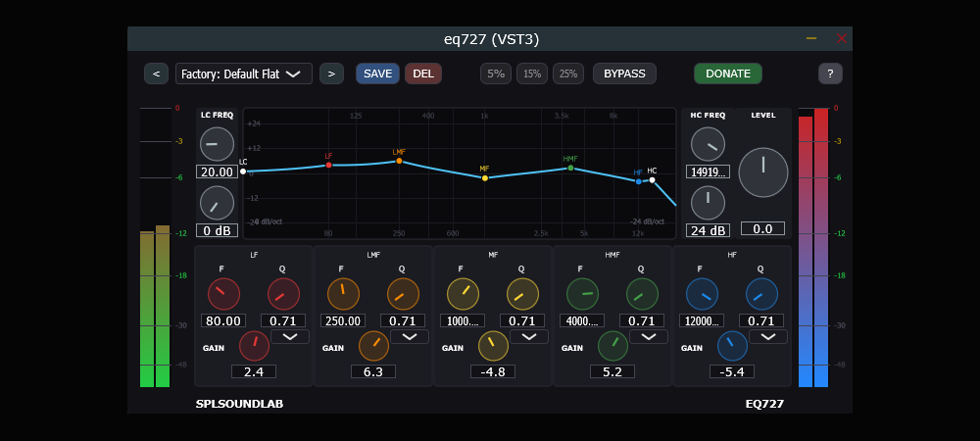Edit the LF frequency value 80.00
The width and height of the screenshot is (980, 441).
click(x=223, y=321)
